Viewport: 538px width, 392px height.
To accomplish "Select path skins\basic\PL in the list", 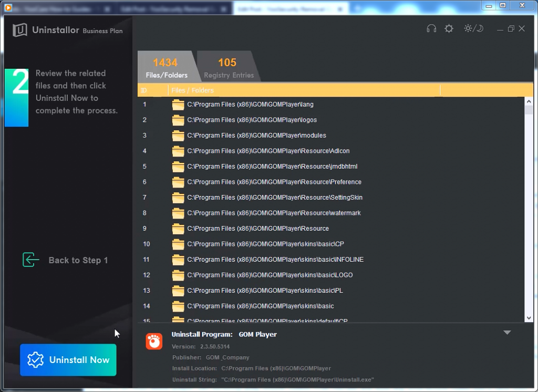I will [265, 291].
